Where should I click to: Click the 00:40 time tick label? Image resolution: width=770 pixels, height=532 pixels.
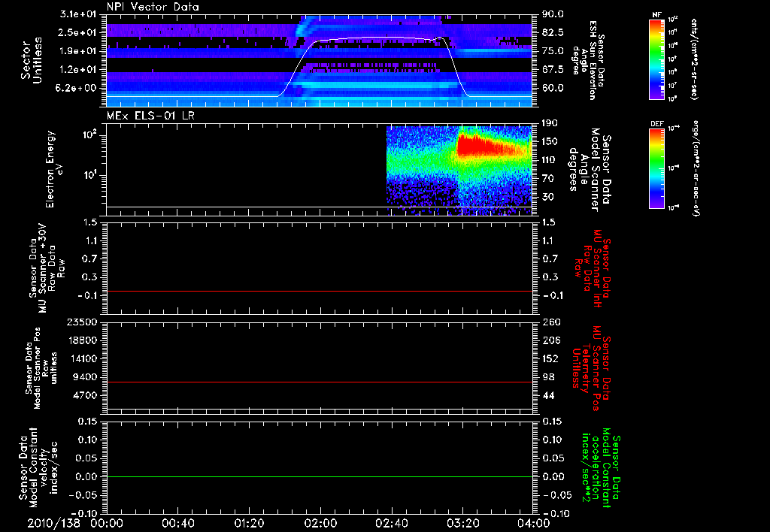pos(177,523)
